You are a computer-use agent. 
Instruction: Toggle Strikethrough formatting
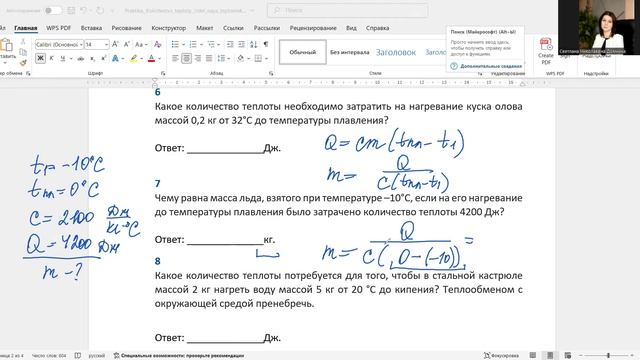(81, 59)
